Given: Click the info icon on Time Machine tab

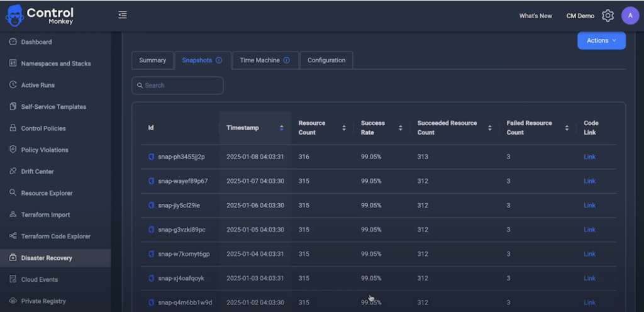Looking at the screenshot, I should point(286,60).
